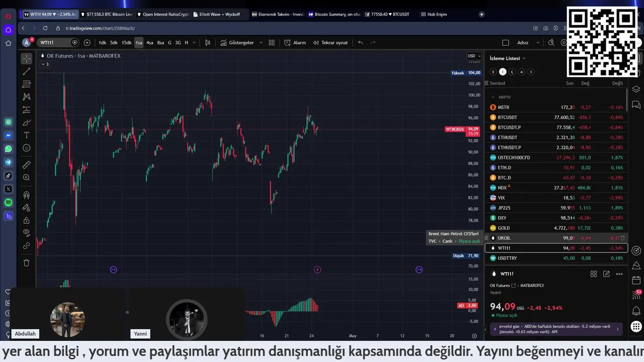Click the redo arrow in toolbar
This screenshot has height=362, width=644.
(x=373, y=43)
